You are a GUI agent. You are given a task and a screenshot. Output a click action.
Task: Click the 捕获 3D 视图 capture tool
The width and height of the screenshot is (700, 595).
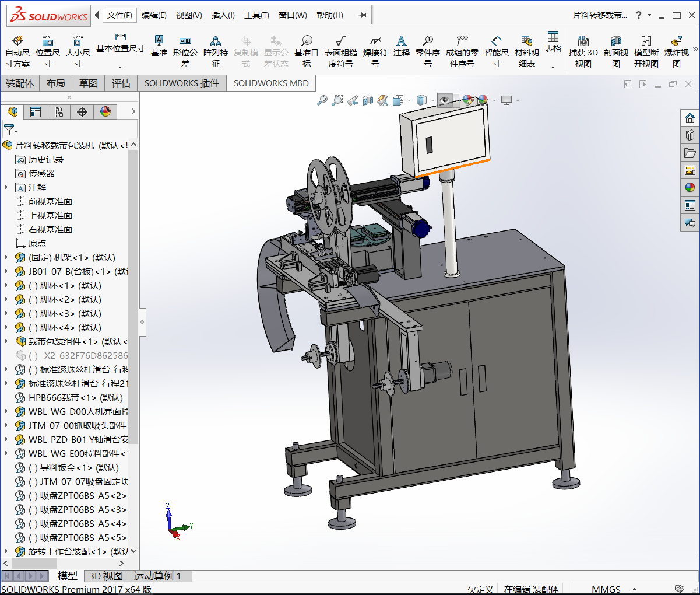tap(583, 51)
